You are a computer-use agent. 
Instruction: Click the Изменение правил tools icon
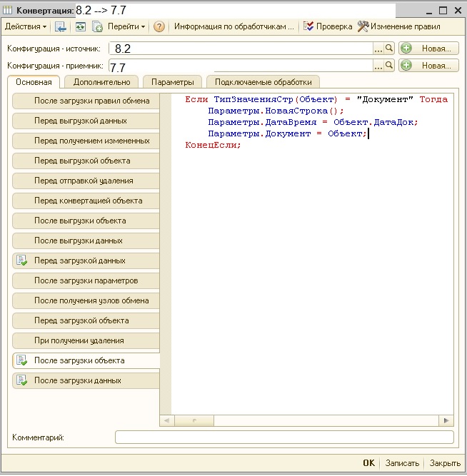(x=363, y=26)
